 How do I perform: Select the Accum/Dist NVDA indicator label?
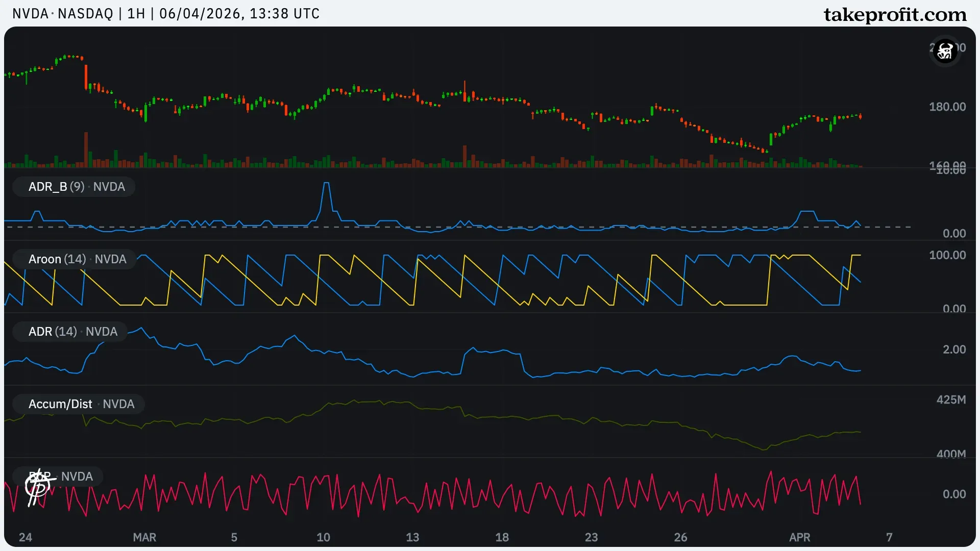pos(80,404)
